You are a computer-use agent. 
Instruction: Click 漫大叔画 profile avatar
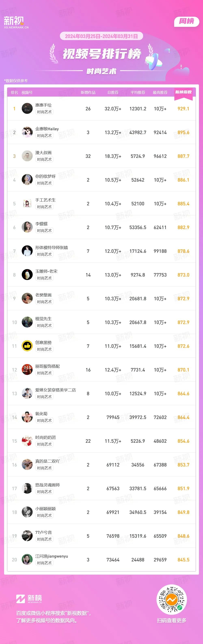click(x=27, y=156)
